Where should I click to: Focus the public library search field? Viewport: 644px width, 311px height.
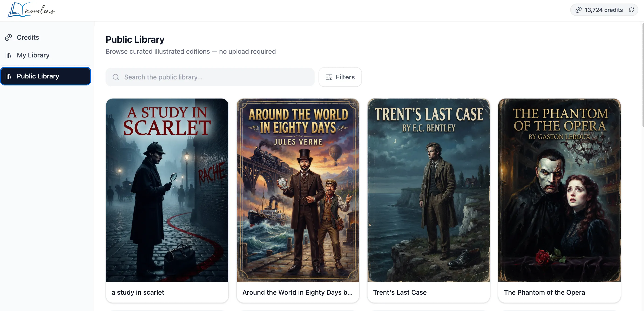210,77
